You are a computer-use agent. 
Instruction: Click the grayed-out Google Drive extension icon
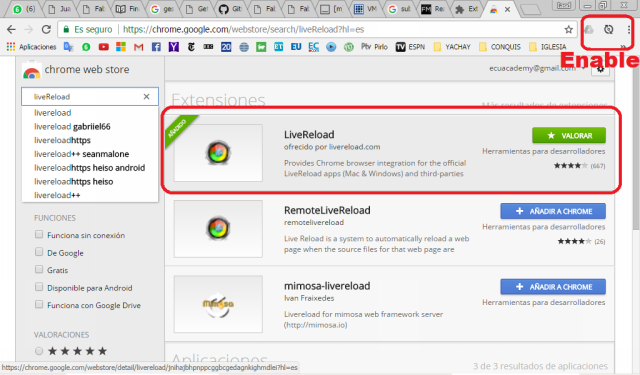click(x=589, y=29)
